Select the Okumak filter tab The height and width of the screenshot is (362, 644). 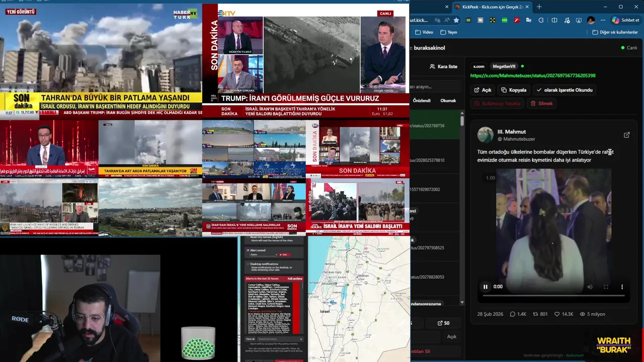pyautogui.click(x=448, y=101)
